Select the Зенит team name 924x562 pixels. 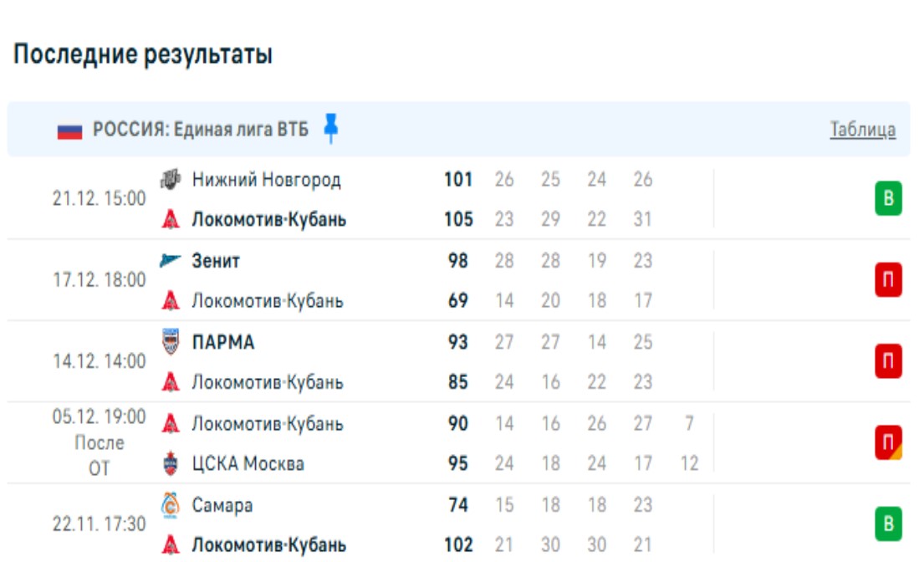pos(216,261)
